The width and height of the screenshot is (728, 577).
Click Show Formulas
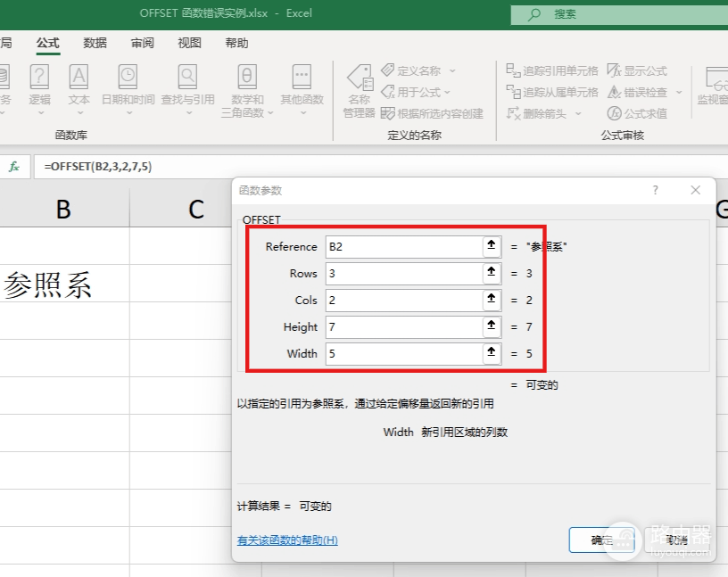pyautogui.click(x=637, y=70)
